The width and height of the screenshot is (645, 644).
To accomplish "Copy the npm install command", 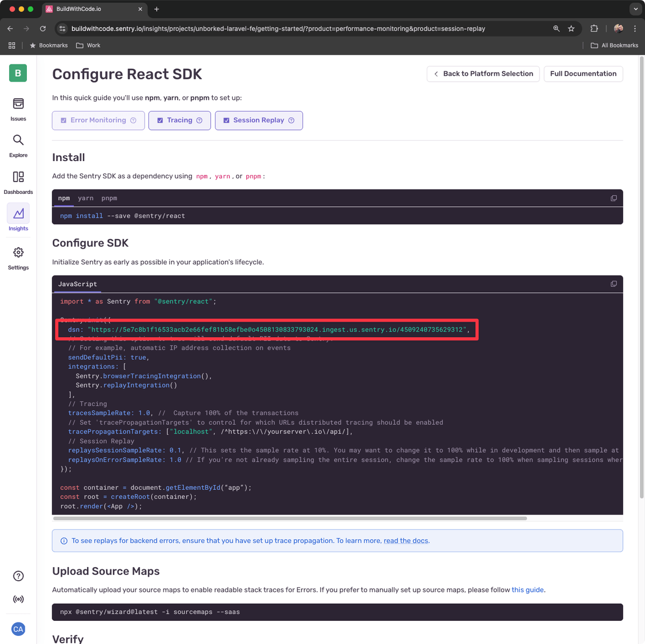I will pyautogui.click(x=613, y=198).
